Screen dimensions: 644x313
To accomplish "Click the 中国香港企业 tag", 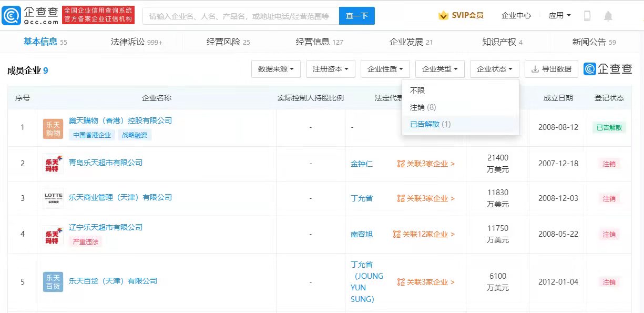I will pos(92,135).
